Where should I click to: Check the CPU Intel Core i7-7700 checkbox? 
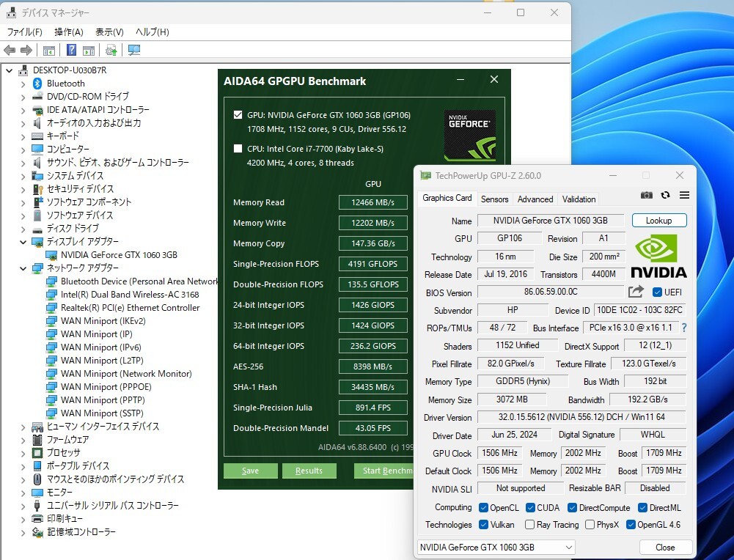tap(238, 148)
